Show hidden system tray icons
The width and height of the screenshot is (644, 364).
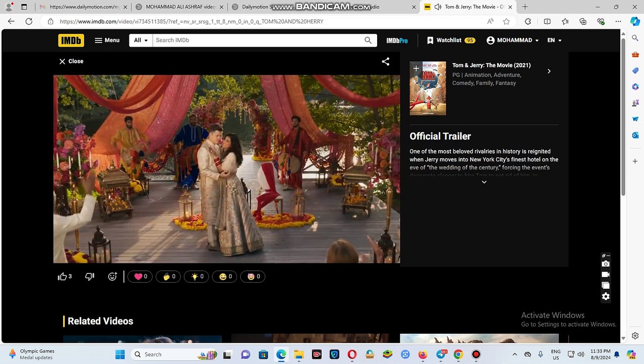pos(515,354)
